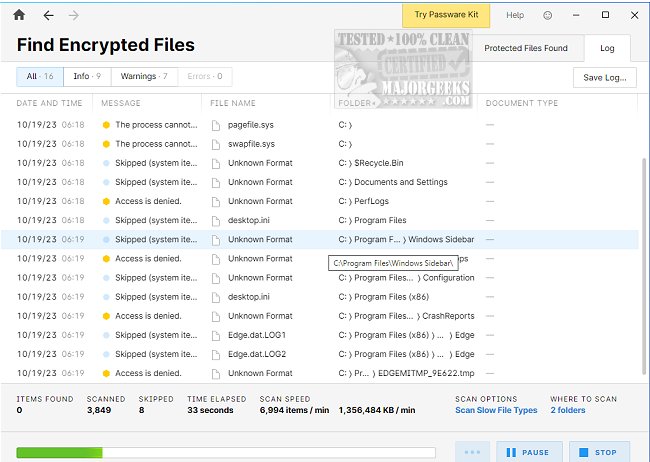Click the C: ⟩ Program Files (x86) folder cell

(383, 297)
